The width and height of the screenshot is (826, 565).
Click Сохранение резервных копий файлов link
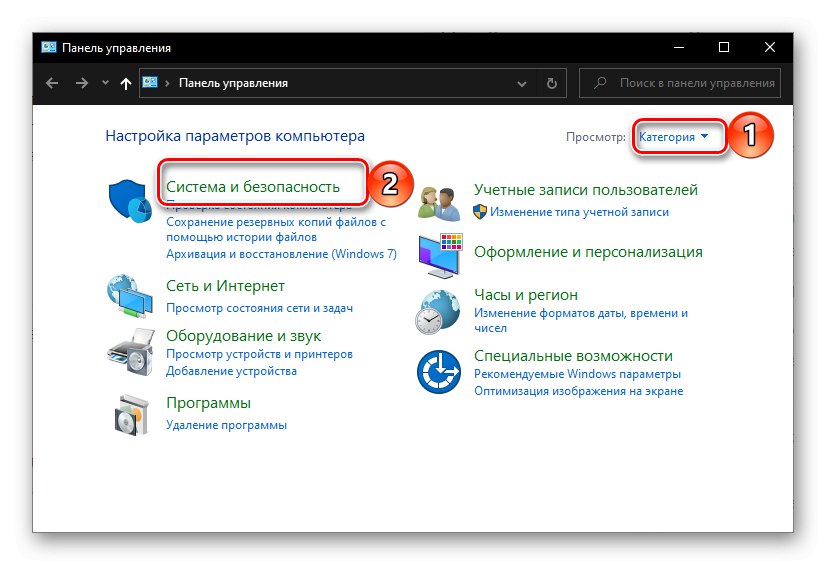click(x=276, y=230)
